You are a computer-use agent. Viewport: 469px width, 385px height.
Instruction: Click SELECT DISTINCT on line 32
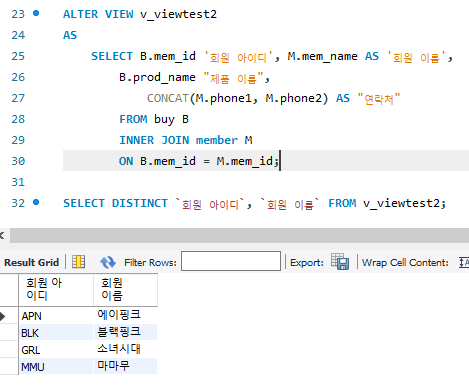tap(115, 203)
